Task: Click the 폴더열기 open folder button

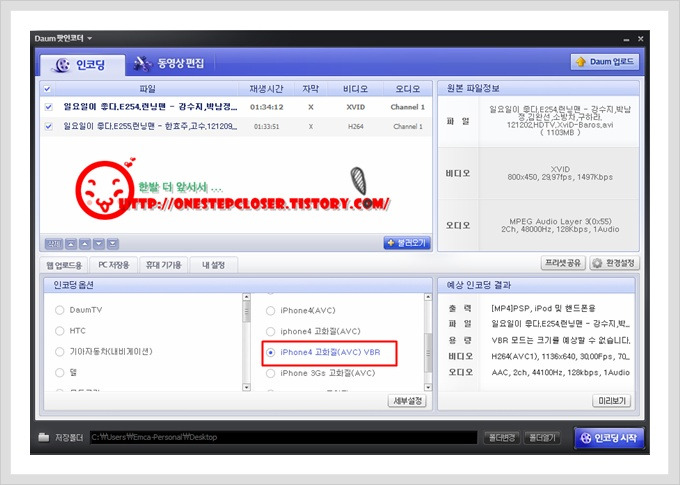Action: point(542,437)
